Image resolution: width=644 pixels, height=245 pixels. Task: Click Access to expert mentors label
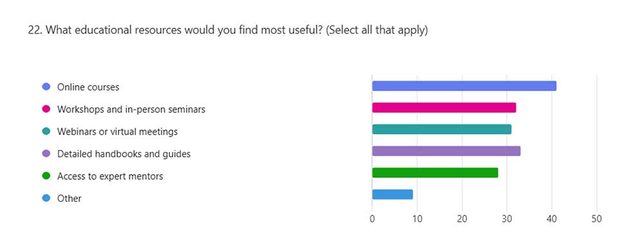tap(110, 177)
